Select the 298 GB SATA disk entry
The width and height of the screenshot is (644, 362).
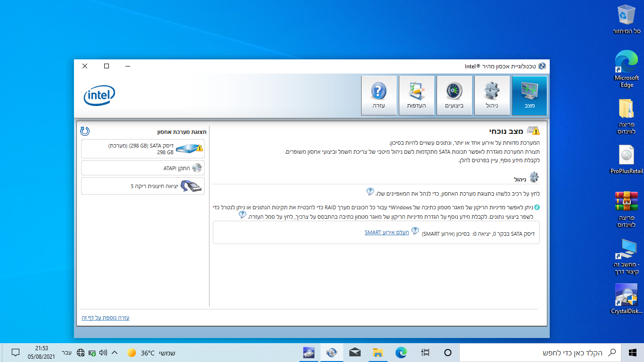coord(143,148)
